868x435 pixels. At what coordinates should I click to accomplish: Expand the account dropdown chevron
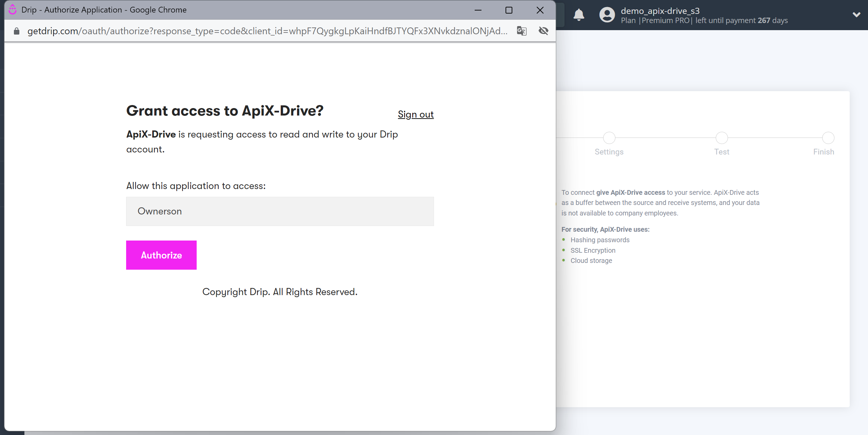tap(856, 15)
